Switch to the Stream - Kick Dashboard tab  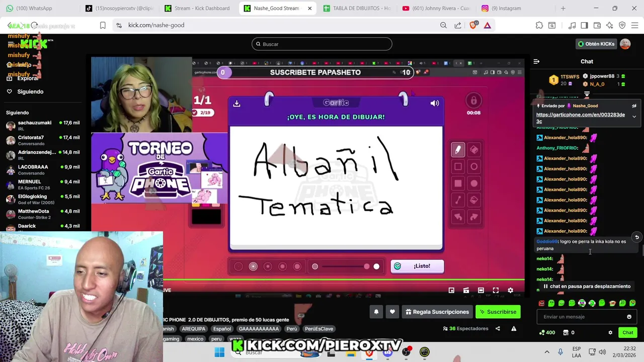point(197,8)
